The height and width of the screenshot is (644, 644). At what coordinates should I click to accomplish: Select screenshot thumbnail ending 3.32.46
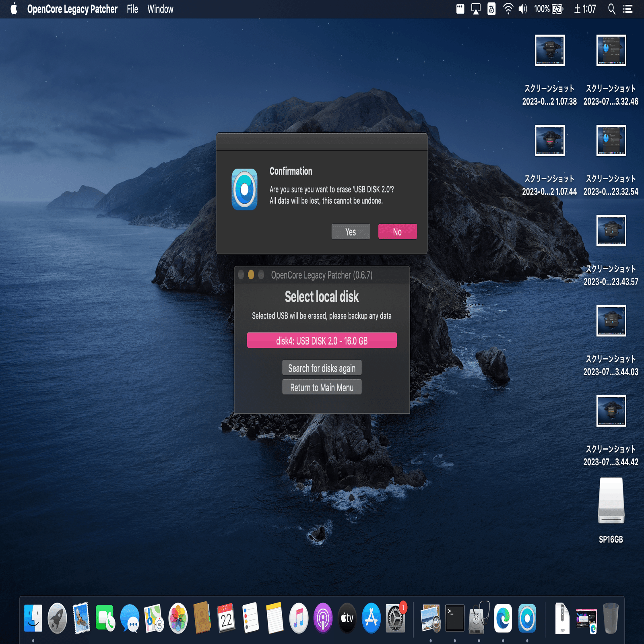611,50
